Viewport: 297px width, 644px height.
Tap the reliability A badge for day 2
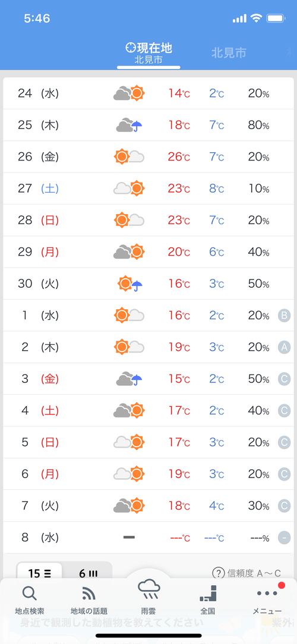[284, 347]
